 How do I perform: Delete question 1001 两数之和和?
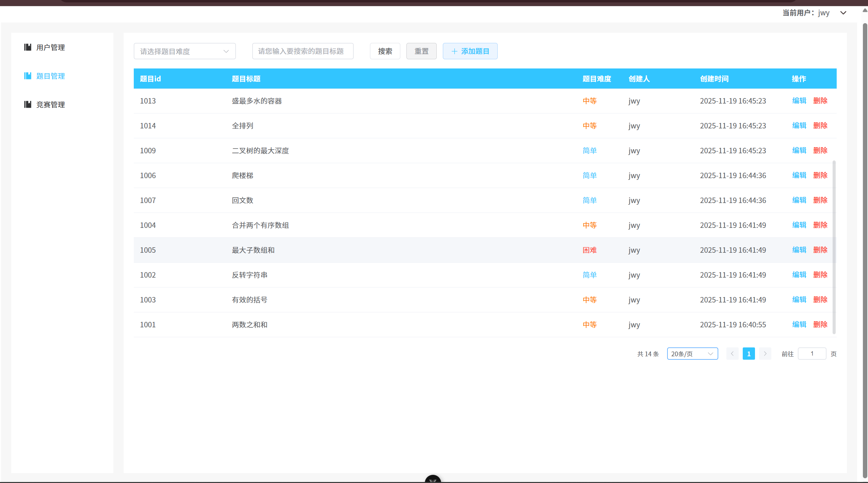point(820,324)
